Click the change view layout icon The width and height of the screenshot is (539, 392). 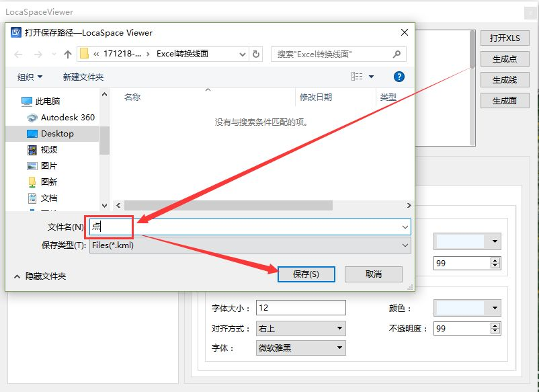[x=357, y=77]
